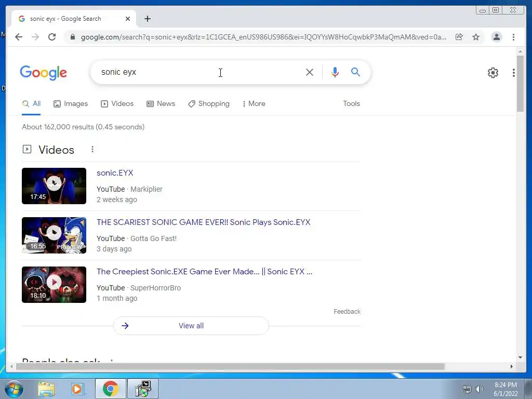Go back to the previous page
Viewport: 532px width, 399px height.
[19, 37]
